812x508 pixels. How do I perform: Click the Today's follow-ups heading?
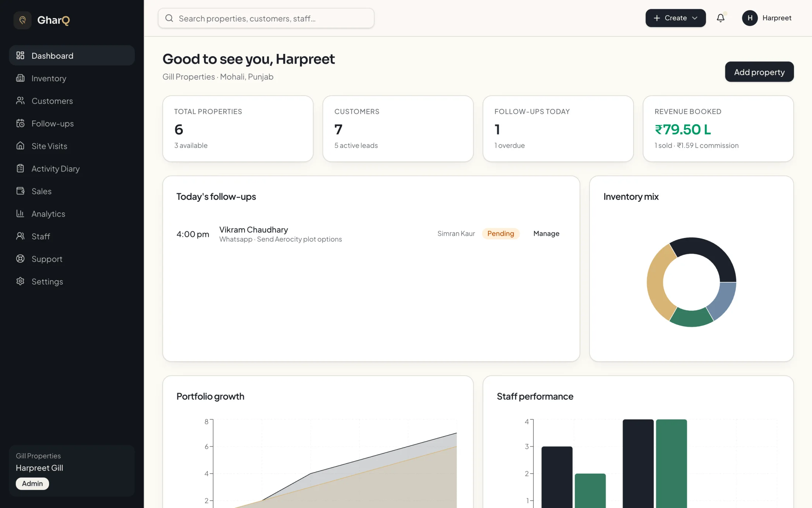[x=216, y=197]
